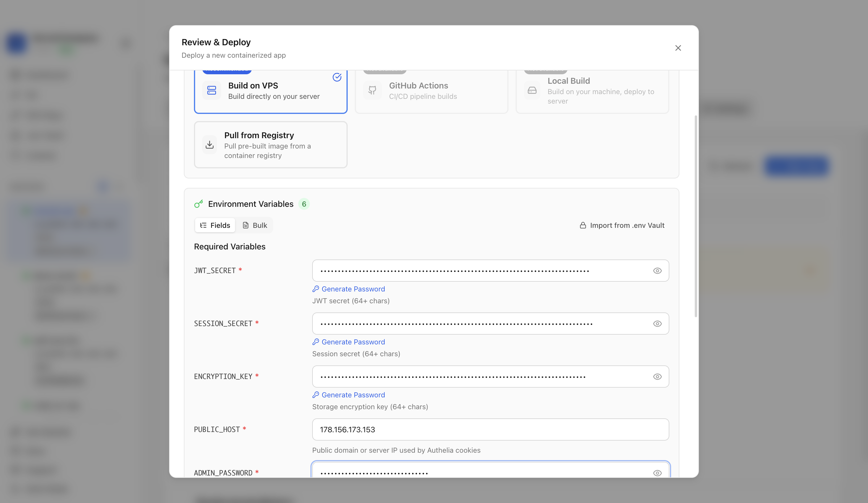Show the SESSION_SECRET value via eye icon

coord(657,324)
